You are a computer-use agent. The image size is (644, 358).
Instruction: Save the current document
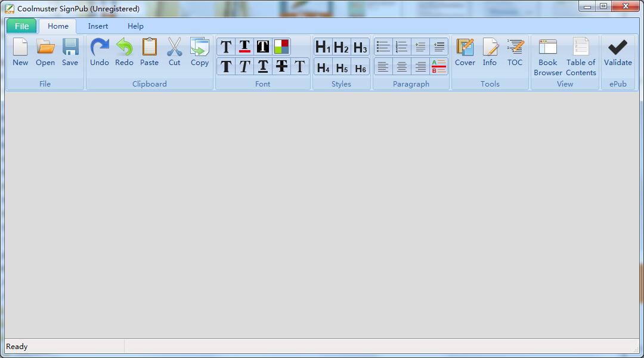[x=70, y=52]
